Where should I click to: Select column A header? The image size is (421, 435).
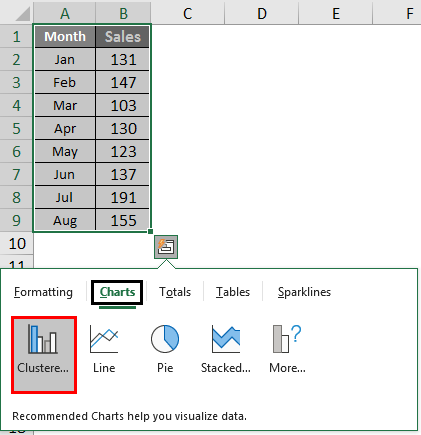click(65, 13)
